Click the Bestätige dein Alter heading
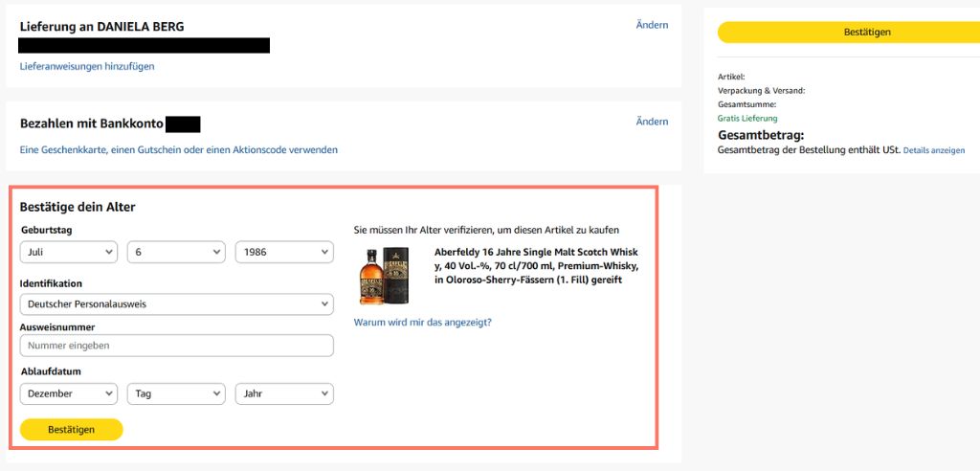Image resolution: width=980 pixels, height=471 pixels. 78,207
